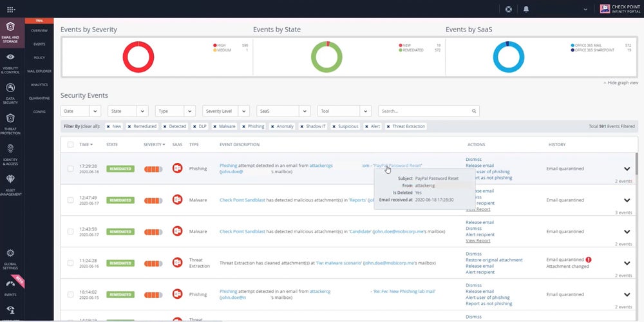Viewport: 644px width, 322px height.
Task: Click the Check Point Infinity Portal logo
Action: [620, 9]
